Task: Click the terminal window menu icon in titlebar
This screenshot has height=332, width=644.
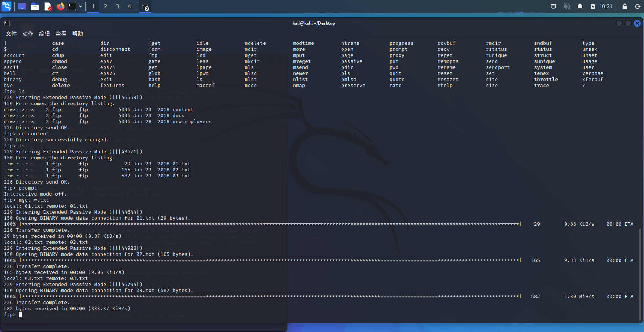Action: click(7, 23)
